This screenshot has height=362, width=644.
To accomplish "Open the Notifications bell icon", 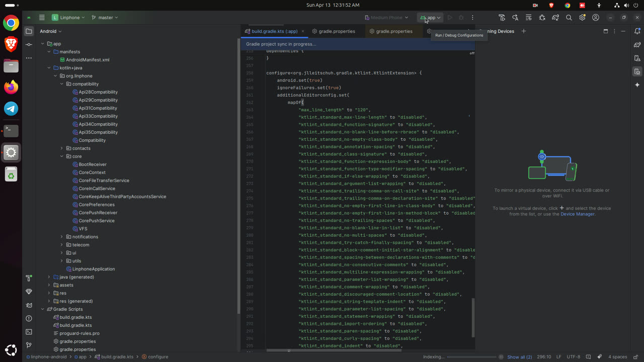I will [637, 31].
